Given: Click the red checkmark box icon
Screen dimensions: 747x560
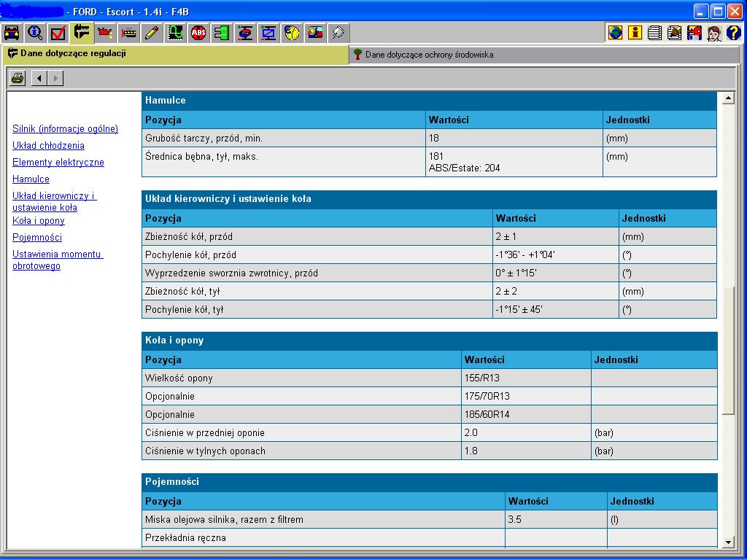Looking at the screenshot, I should coord(58,33).
